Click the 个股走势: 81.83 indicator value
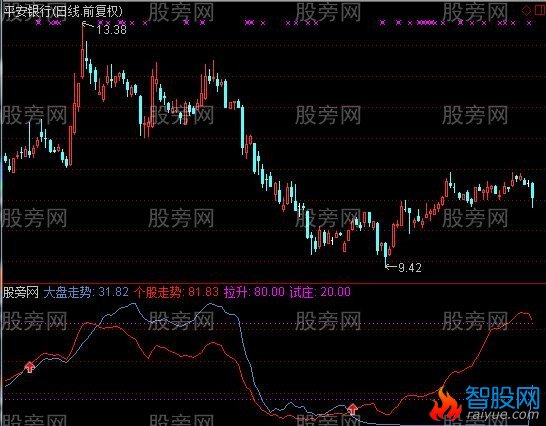Screen dimensions: 546x426 pos(177,292)
